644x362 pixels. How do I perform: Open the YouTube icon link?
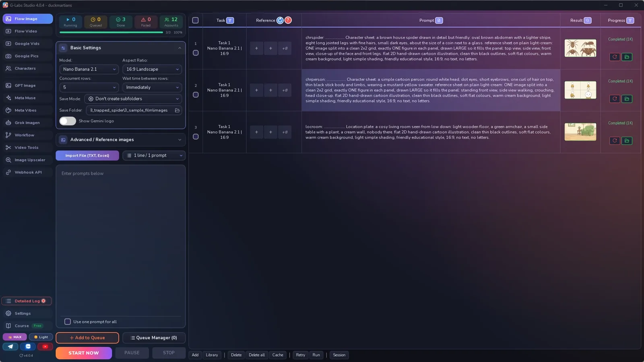pyautogui.click(x=45, y=346)
